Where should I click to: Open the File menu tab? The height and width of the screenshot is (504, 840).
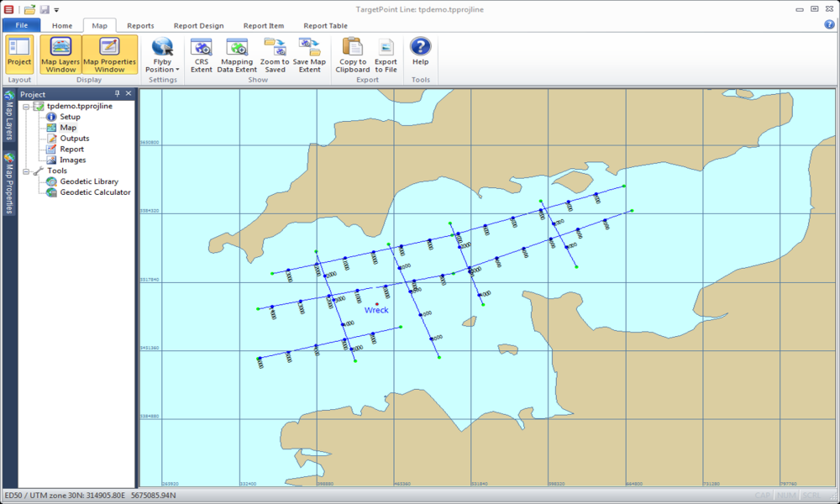click(22, 26)
